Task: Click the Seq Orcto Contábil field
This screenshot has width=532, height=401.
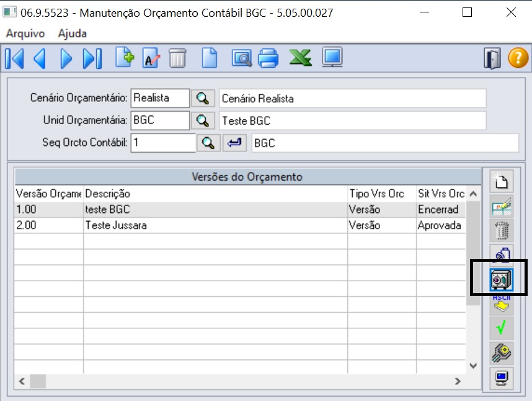Action: (163, 143)
